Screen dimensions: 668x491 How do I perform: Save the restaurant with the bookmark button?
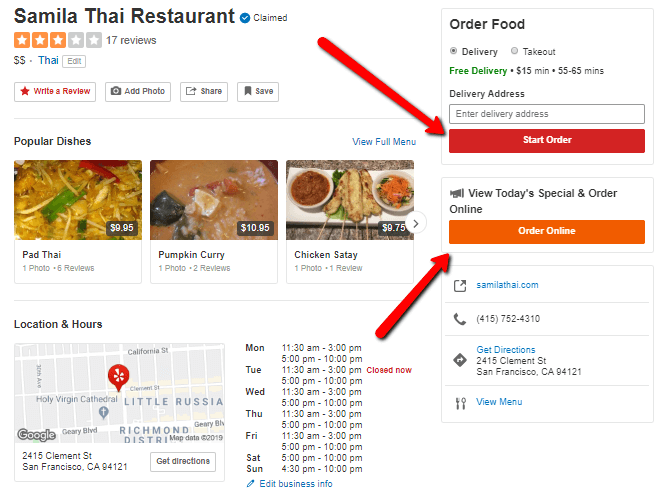[258, 92]
